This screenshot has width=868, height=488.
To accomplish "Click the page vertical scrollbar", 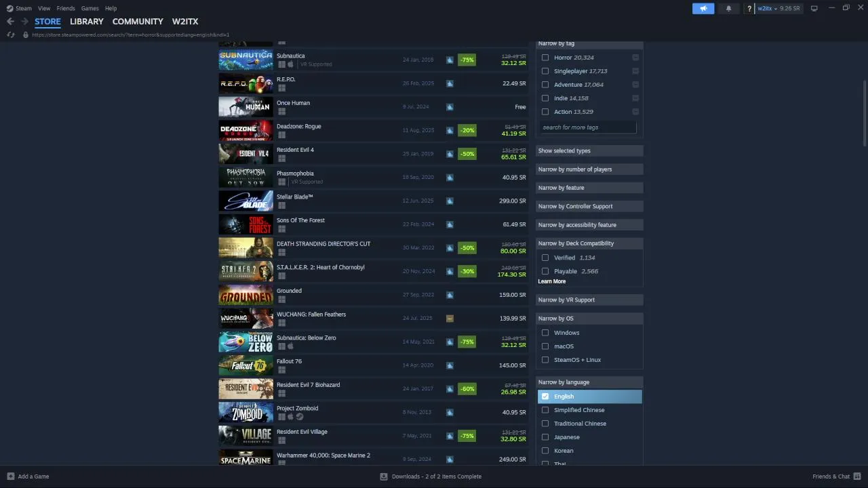I will 865,113.
